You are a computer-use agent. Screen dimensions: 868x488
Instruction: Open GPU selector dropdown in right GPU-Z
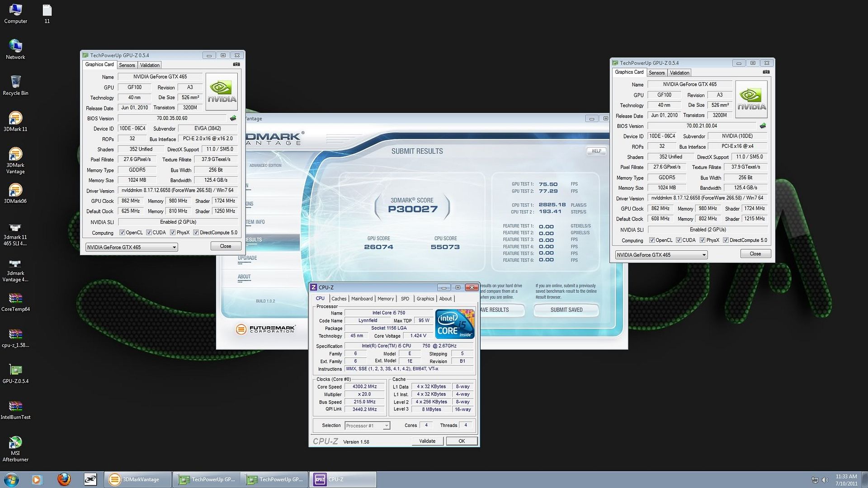(x=661, y=255)
